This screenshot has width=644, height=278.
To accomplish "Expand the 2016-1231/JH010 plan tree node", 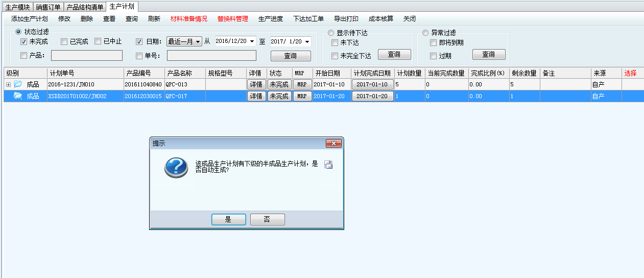I will coord(8,84).
